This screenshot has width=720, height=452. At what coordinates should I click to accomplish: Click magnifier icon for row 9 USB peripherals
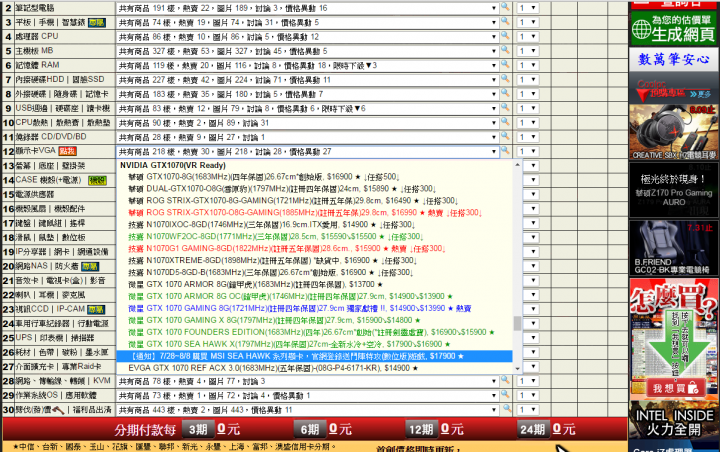pos(505,107)
